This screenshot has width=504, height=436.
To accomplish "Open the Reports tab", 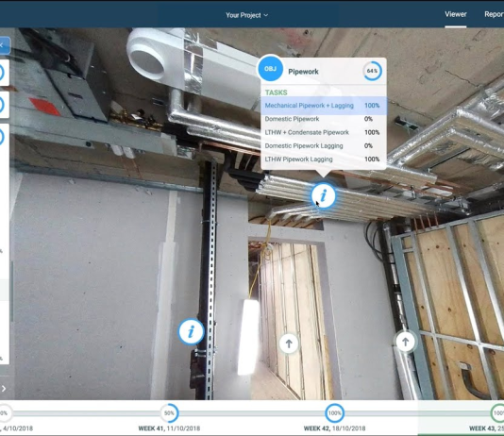I will pos(494,14).
